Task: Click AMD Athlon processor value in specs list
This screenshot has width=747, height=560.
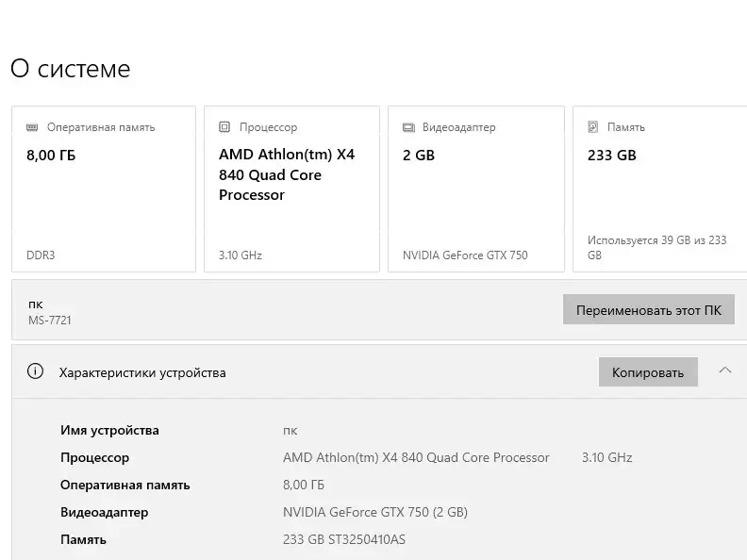Action: point(416,457)
